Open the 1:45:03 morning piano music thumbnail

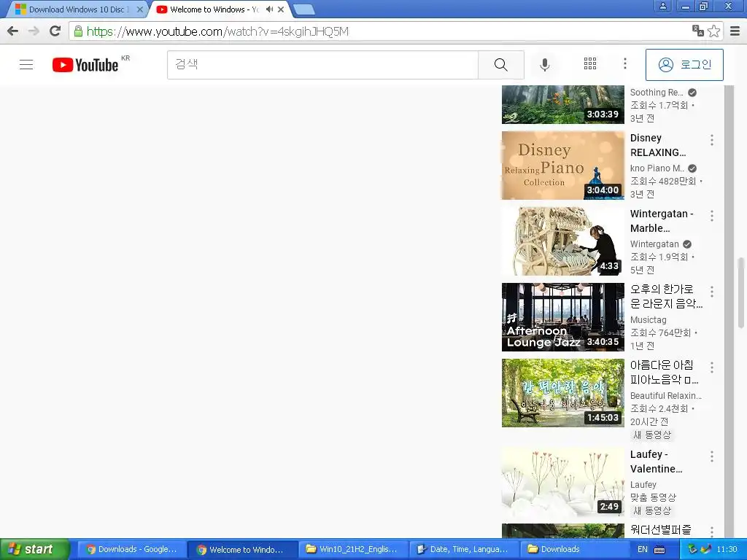point(562,393)
